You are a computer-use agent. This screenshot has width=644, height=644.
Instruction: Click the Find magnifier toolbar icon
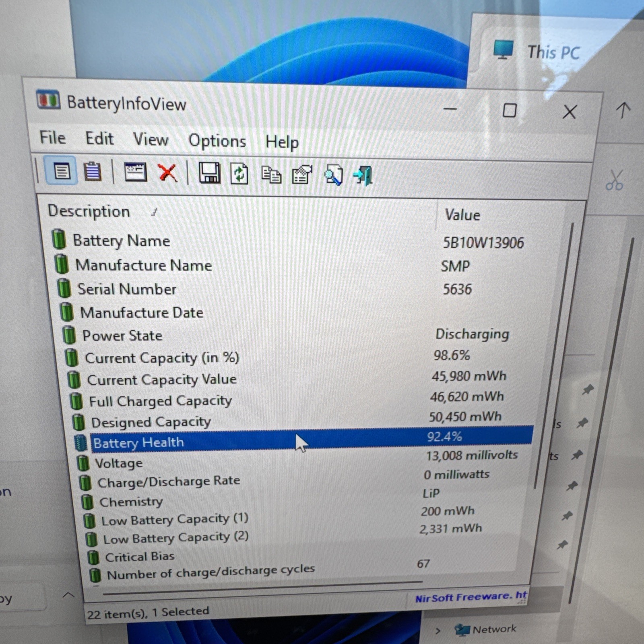pos(333,175)
